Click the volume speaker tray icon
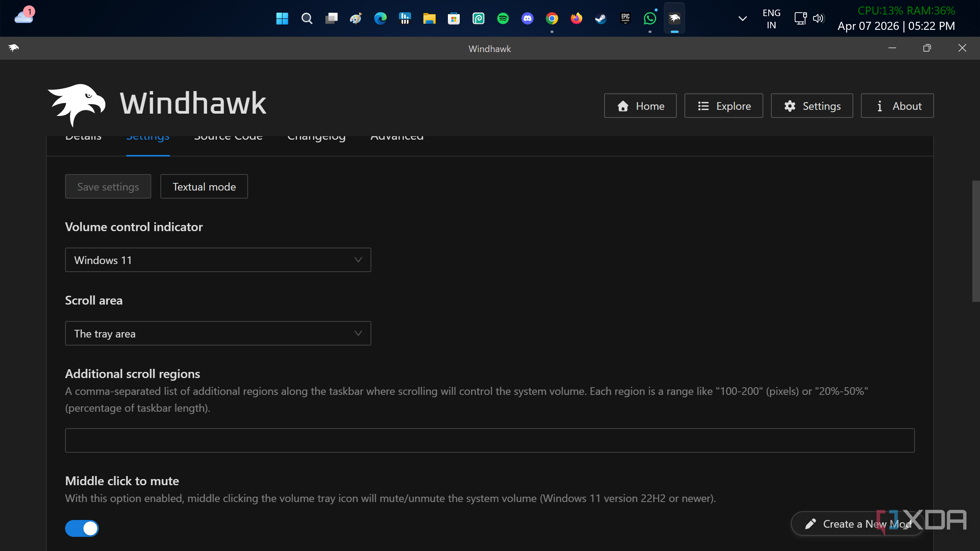The width and height of the screenshot is (980, 551). click(818, 18)
